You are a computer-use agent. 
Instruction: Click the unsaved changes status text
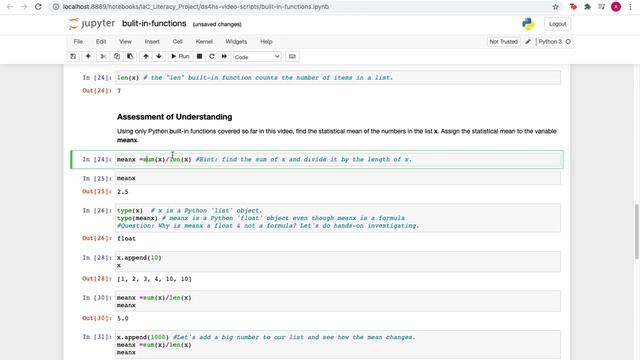pos(217,24)
